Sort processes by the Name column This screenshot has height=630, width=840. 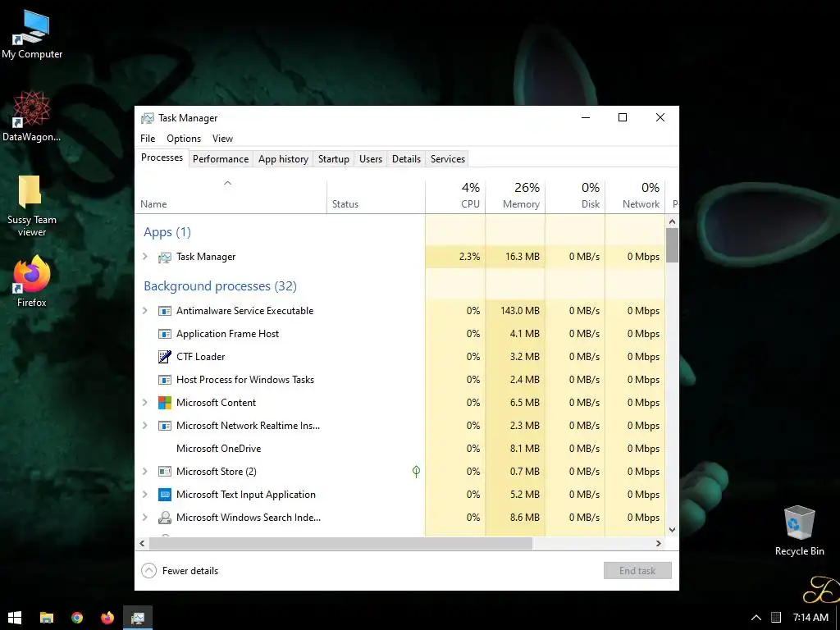231,196
